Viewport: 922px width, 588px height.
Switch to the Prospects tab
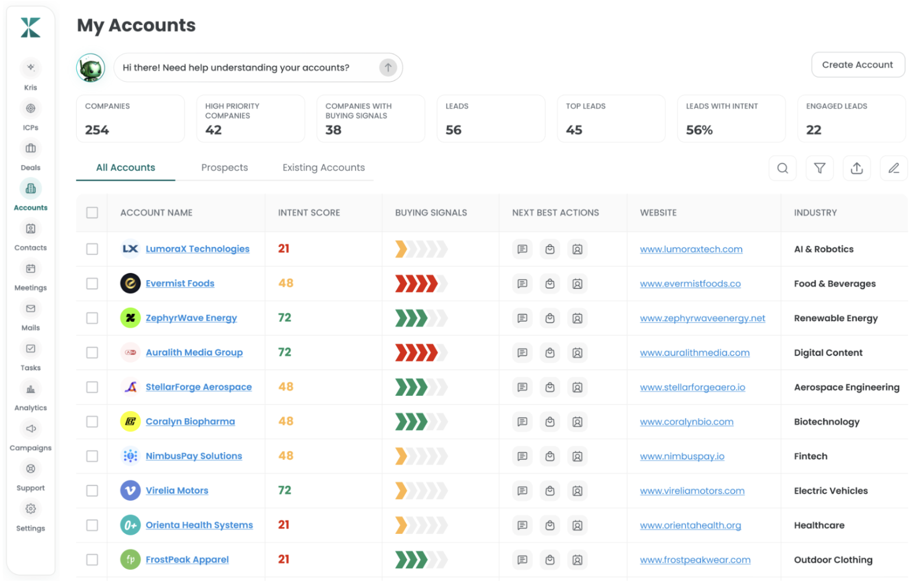tap(224, 167)
